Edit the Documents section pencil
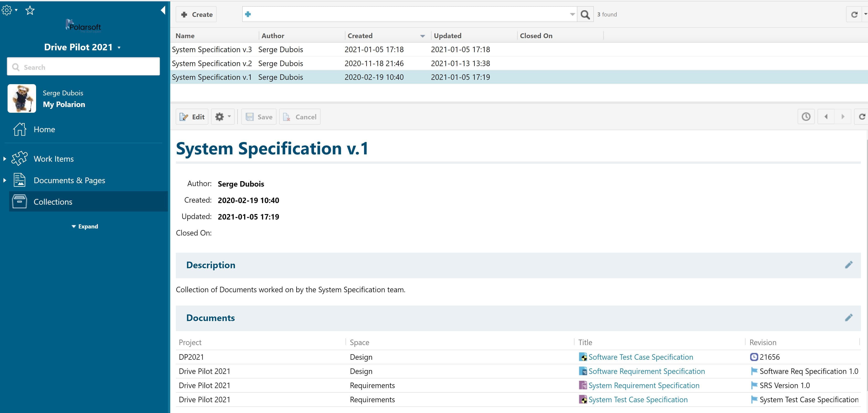Screen dimensions: 868x413 (x=848, y=318)
